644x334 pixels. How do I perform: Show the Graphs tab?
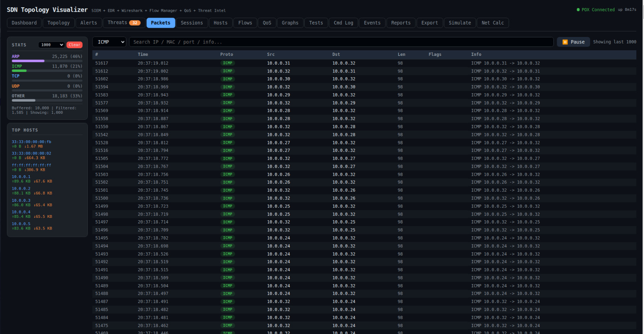(x=290, y=23)
